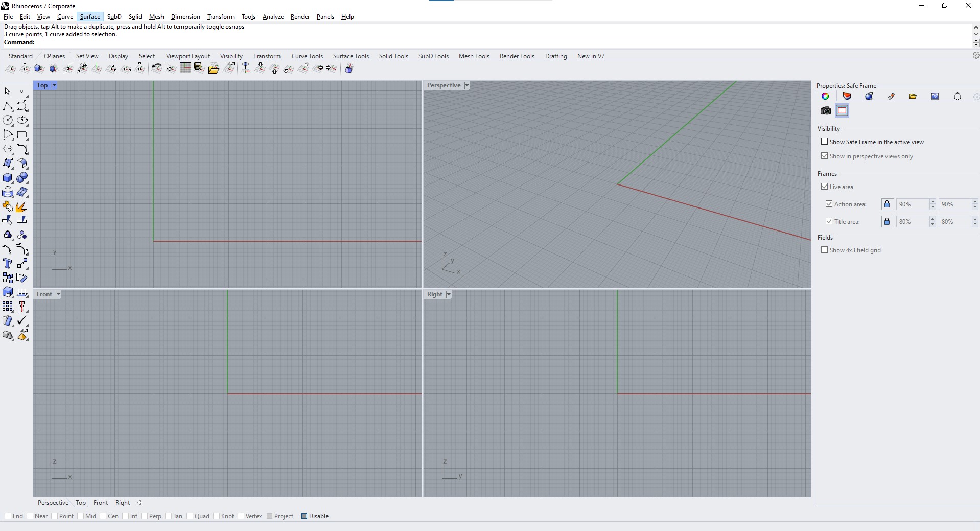Open the Rectangular array tool
Viewport: 980px width, 531px height.
[x=8, y=307]
